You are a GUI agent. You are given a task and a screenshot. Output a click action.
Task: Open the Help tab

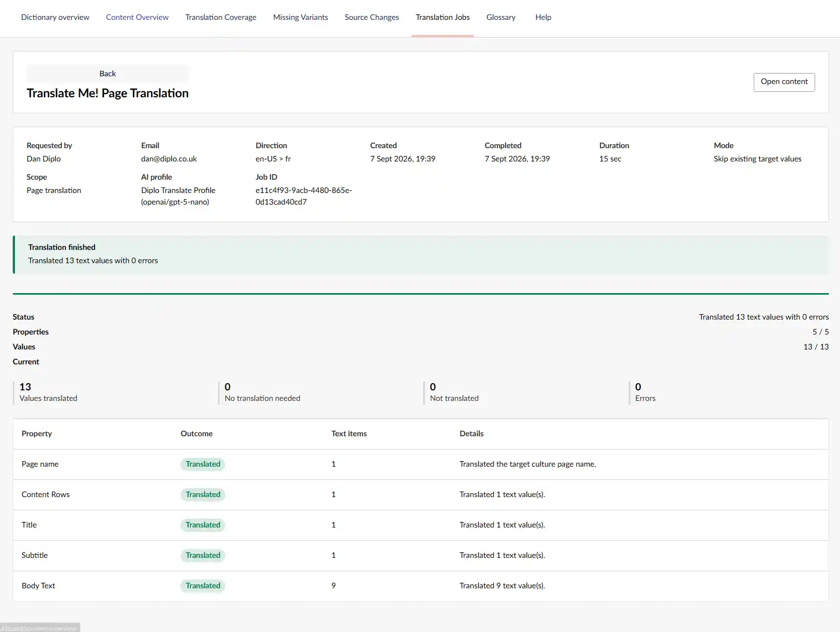(x=543, y=17)
